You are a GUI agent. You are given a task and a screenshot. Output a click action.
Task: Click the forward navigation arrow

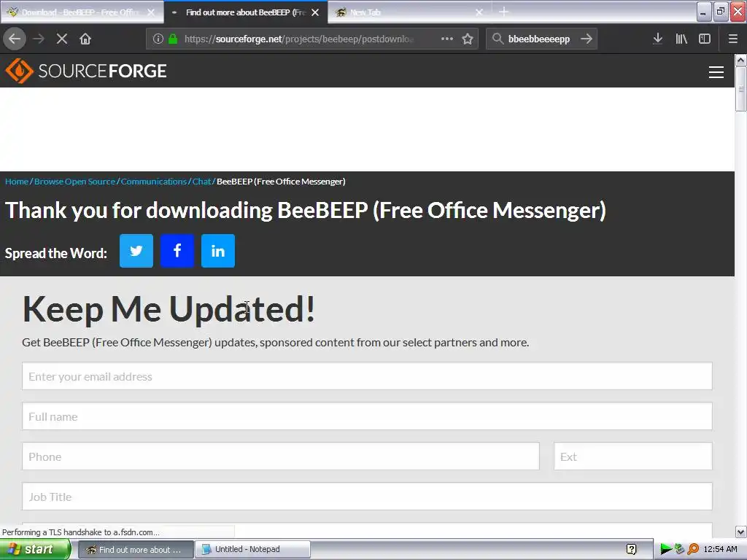(x=39, y=39)
